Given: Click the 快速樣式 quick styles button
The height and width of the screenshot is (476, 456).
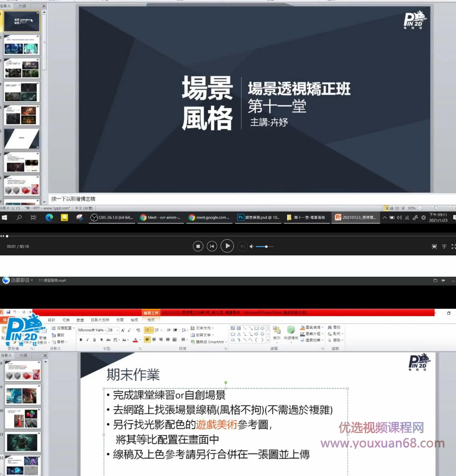Looking at the screenshot, I should point(291,332).
